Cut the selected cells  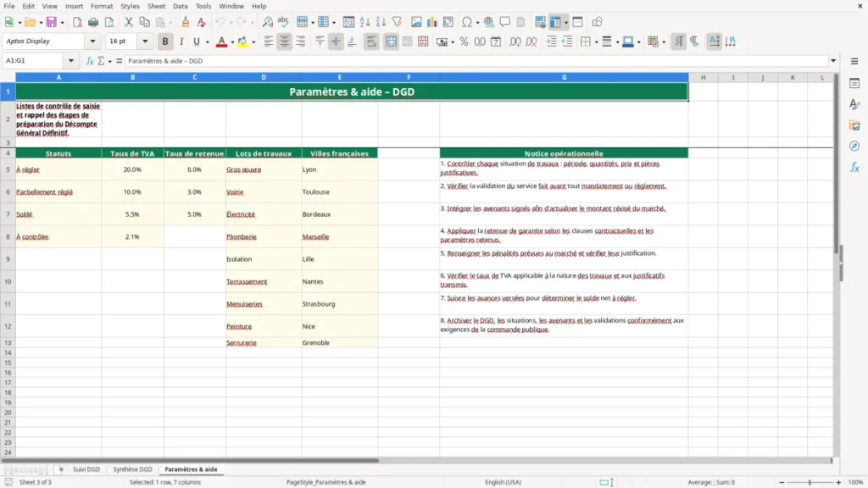pos(129,22)
